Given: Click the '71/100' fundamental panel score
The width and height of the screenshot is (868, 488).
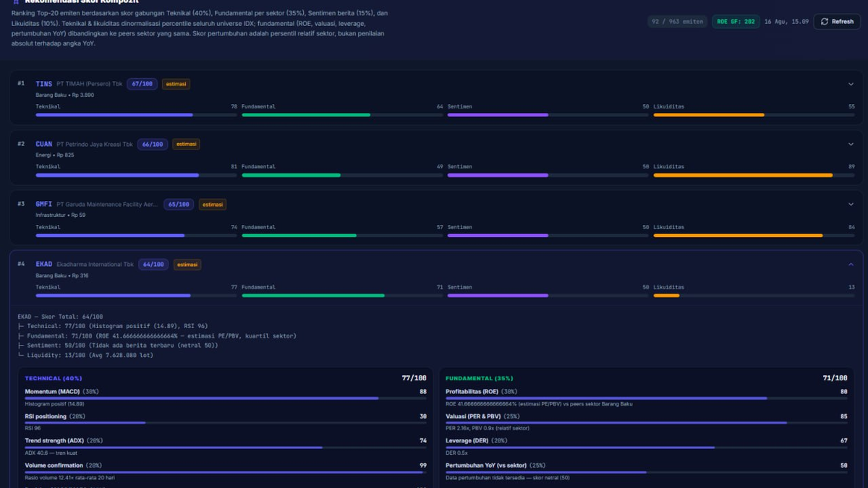Looking at the screenshot, I should click(835, 378).
